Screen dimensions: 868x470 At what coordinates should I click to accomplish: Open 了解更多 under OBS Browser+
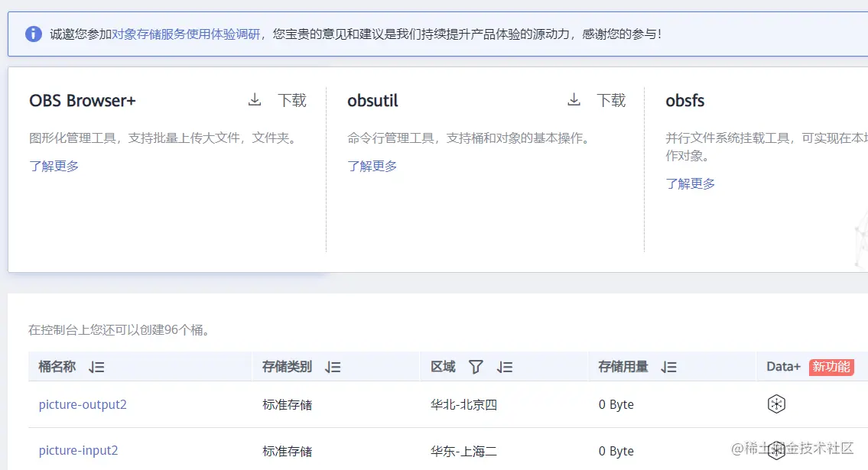pos(54,166)
